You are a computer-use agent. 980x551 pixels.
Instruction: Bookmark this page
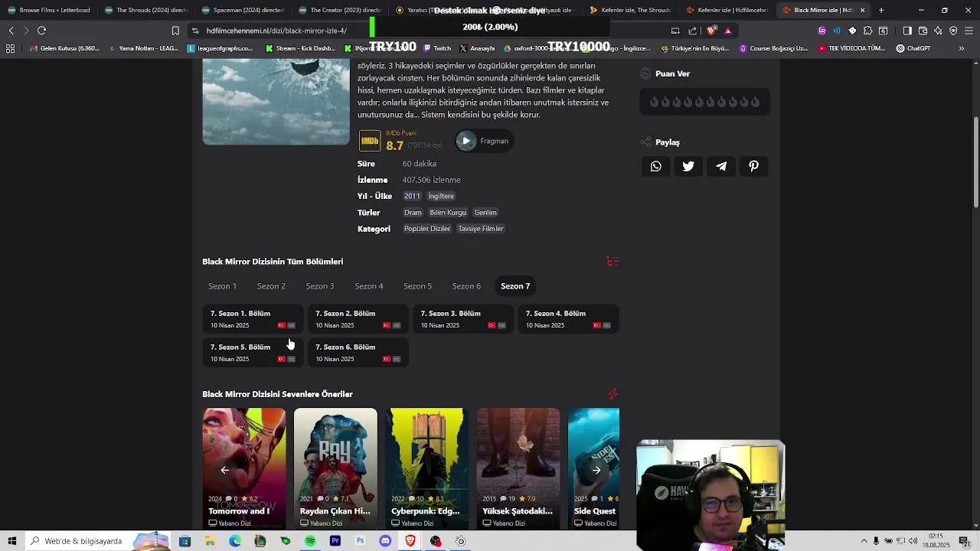click(175, 31)
